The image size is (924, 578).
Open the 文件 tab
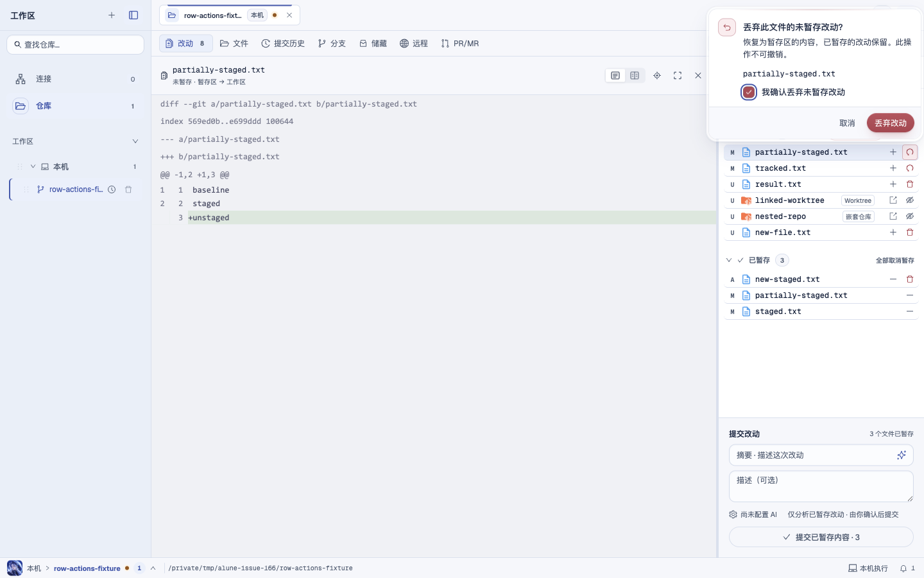click(234, 44)
